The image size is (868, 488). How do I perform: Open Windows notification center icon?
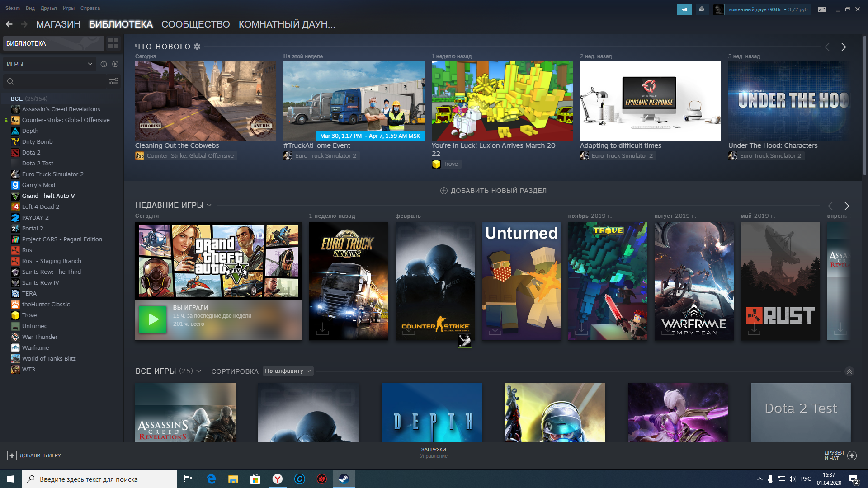(854, 479)
